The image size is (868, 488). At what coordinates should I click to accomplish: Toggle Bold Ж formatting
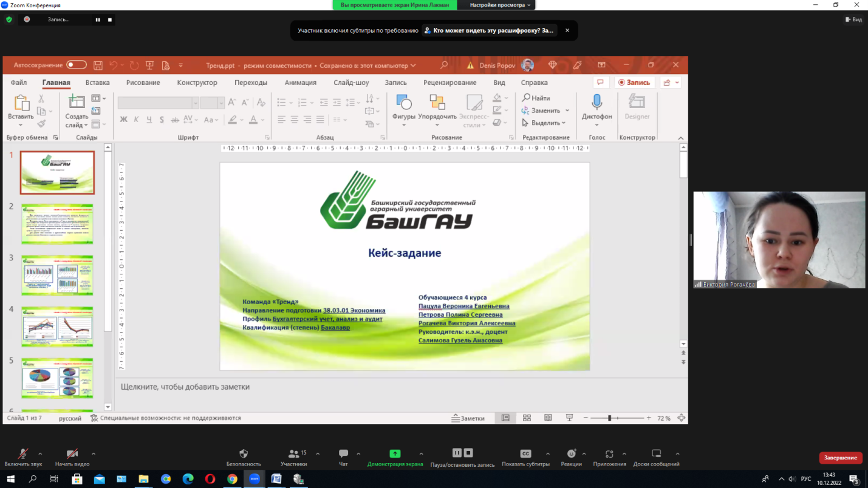123,120
